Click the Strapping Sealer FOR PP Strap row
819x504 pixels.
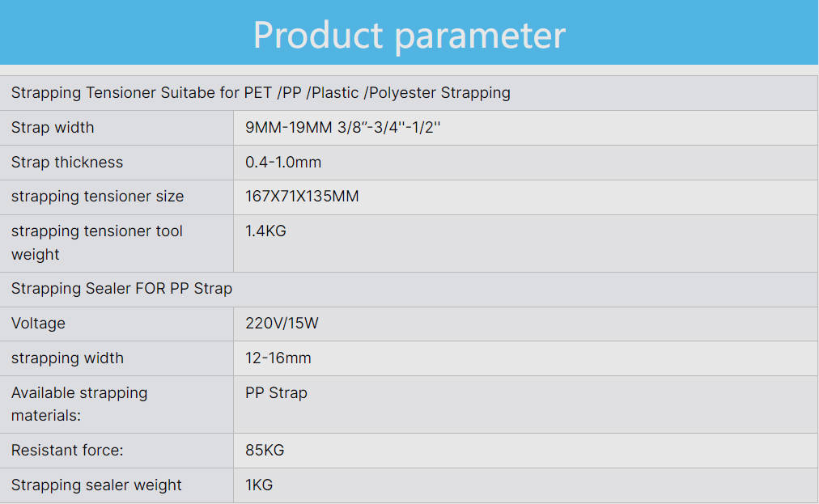click(x=121, y=289)
